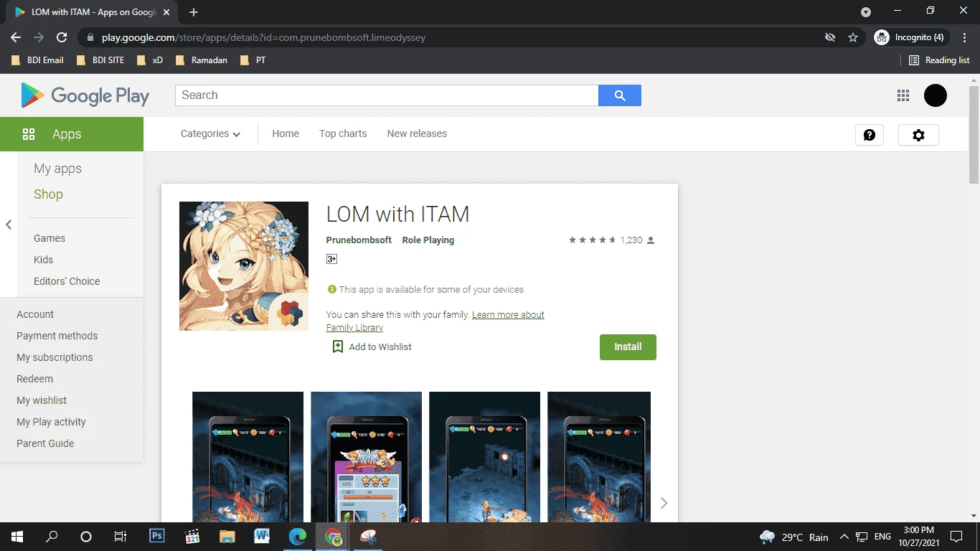
Task: Click the green Install button
Action: (628, 347)
